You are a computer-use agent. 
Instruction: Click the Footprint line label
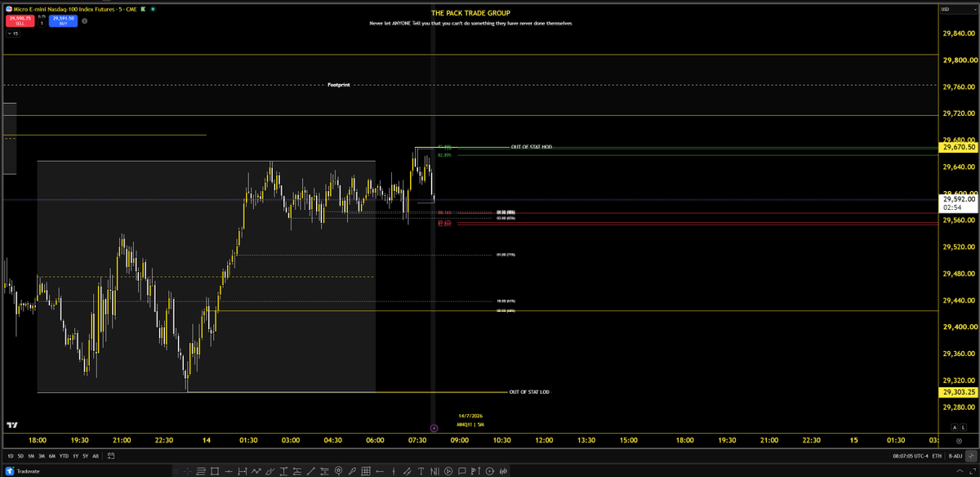click(x=338, y=85)
